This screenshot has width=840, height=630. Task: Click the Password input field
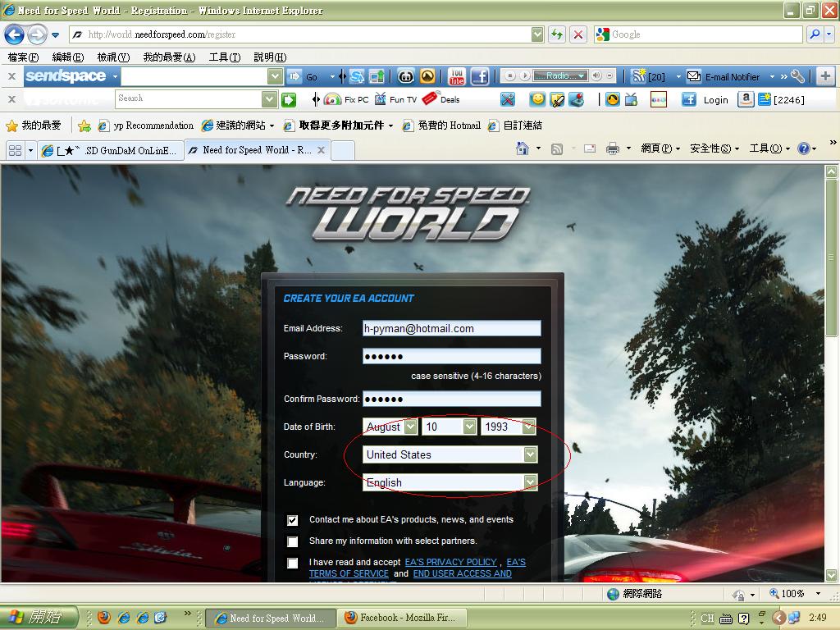[x=452, y=356]
